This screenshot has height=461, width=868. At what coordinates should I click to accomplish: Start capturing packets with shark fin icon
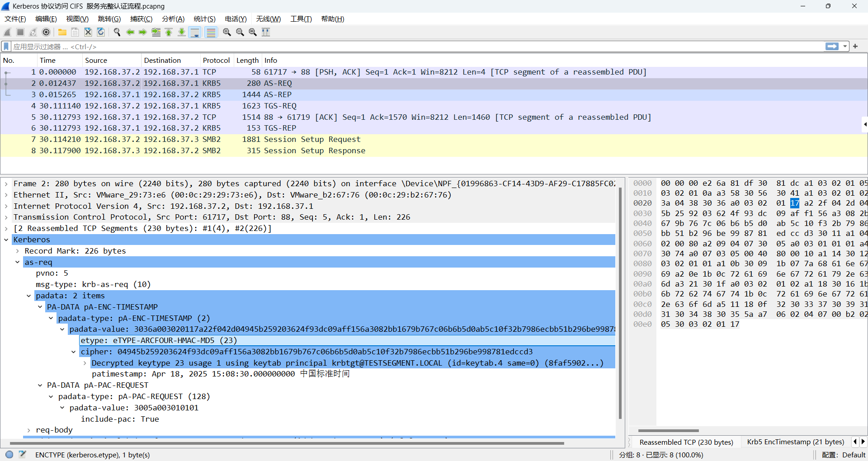coord(7,32)
